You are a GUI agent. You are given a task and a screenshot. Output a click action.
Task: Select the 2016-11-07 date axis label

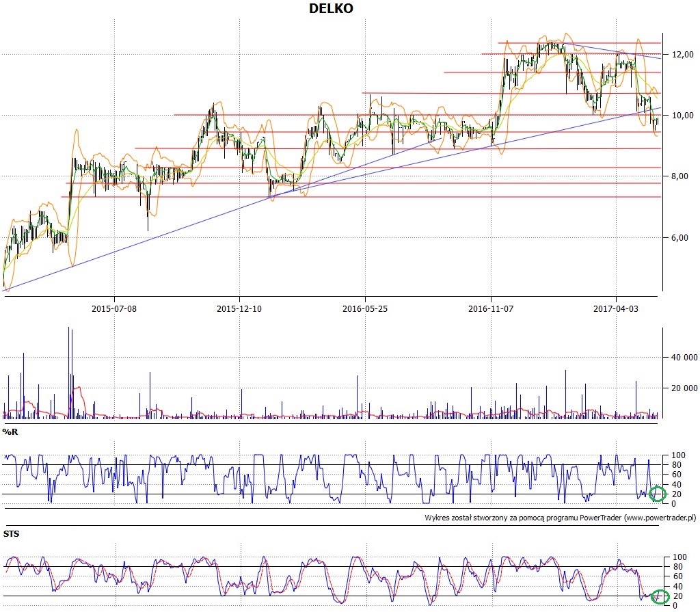point(491,308)
